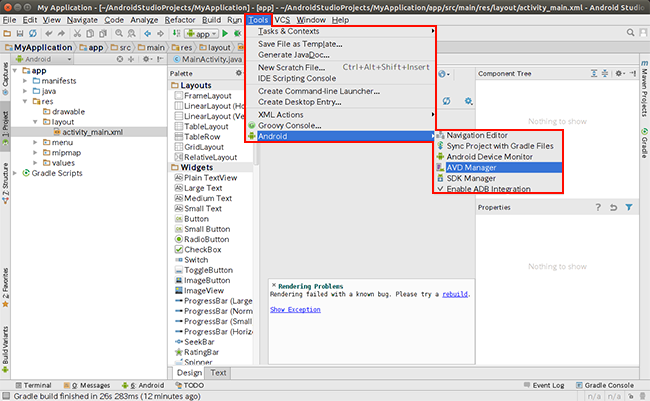Open Search Everywhere magnifier at top right
Screen dimensions: 650x401
(x=630, y=32)
